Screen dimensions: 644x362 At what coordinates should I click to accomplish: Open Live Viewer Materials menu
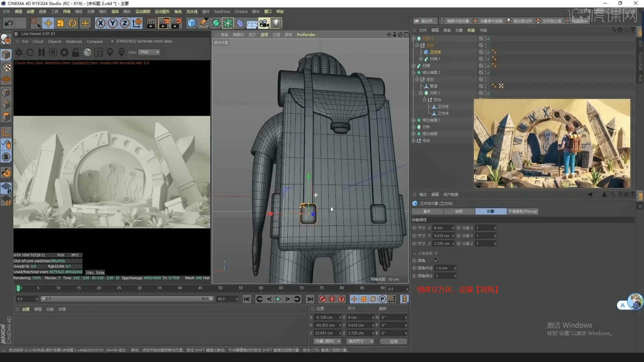(74, 42)
